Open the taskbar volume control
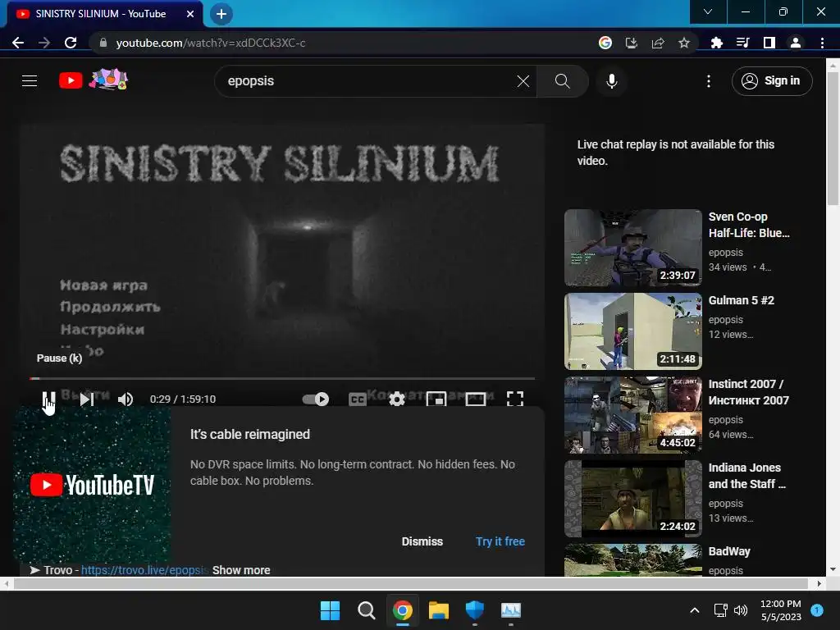Screen dimensions: 840x630 741,610
